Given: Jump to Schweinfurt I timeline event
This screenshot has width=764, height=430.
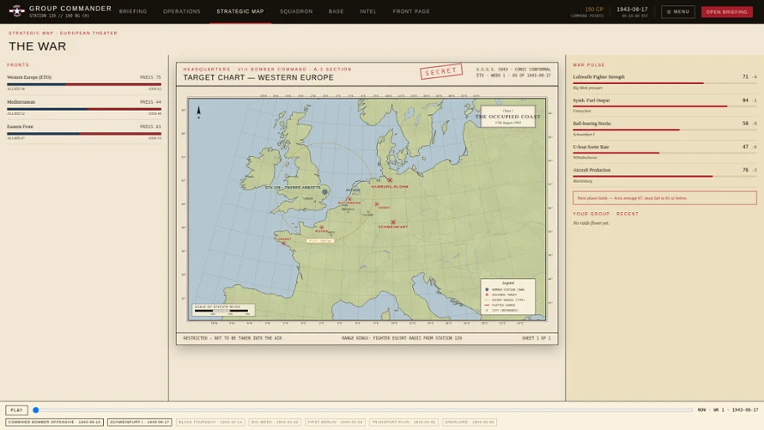Looking at the screenshot, I should 139,422.
